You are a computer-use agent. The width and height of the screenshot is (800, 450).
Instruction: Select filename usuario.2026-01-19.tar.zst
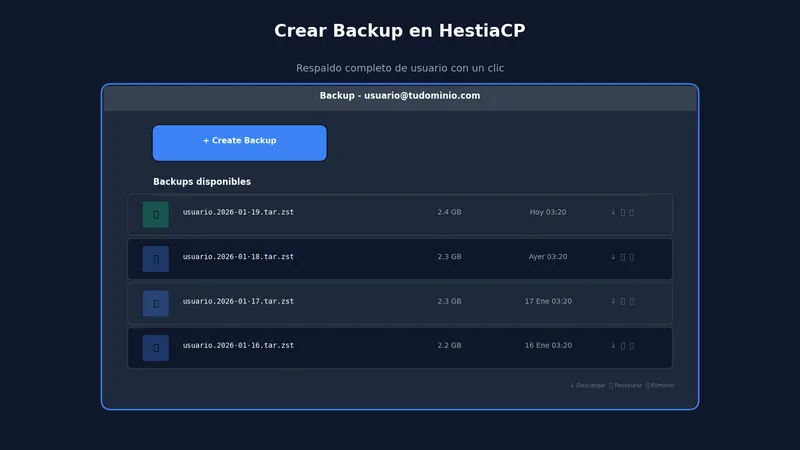238,212
